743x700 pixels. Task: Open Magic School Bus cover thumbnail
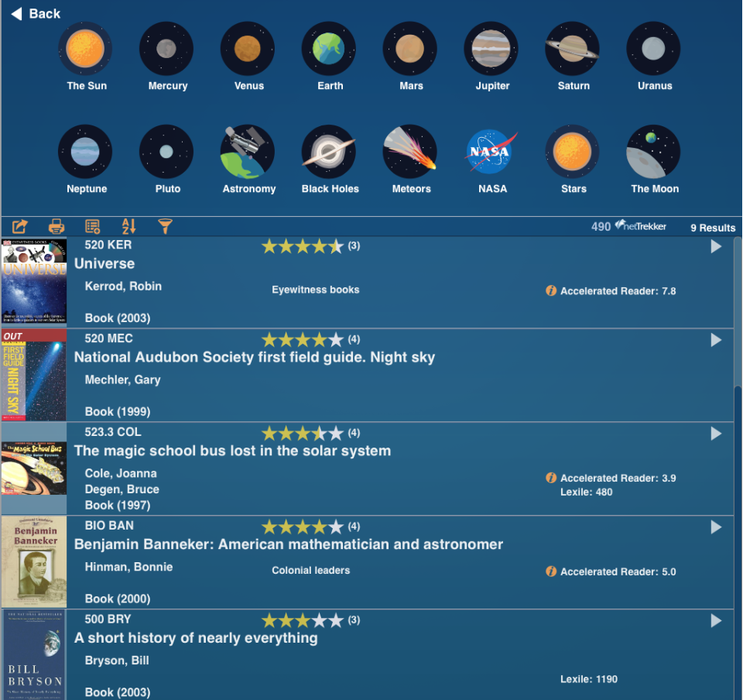(33, 468)
